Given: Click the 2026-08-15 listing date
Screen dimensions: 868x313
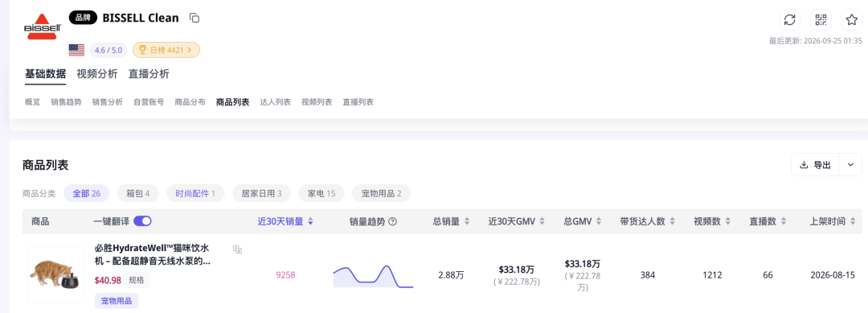Looking at the screenshot, I should click(x=833, y=274).
